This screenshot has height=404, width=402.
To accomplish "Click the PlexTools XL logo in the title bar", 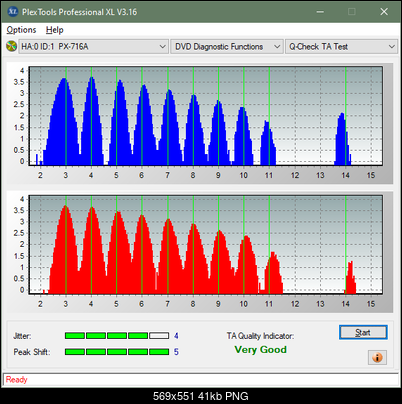I will (x=12, y=12).
